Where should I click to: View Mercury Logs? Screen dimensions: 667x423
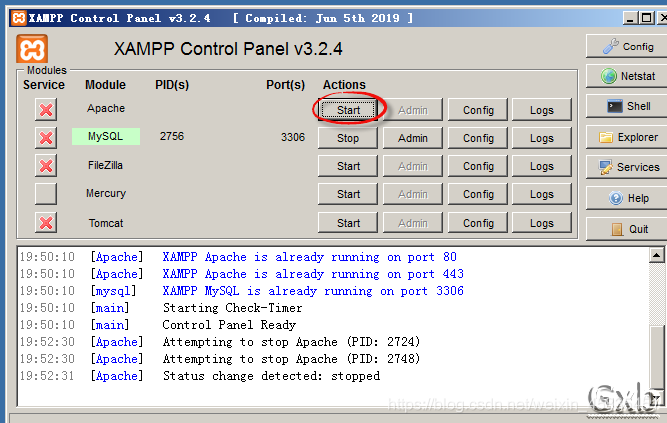coord(542,194)
